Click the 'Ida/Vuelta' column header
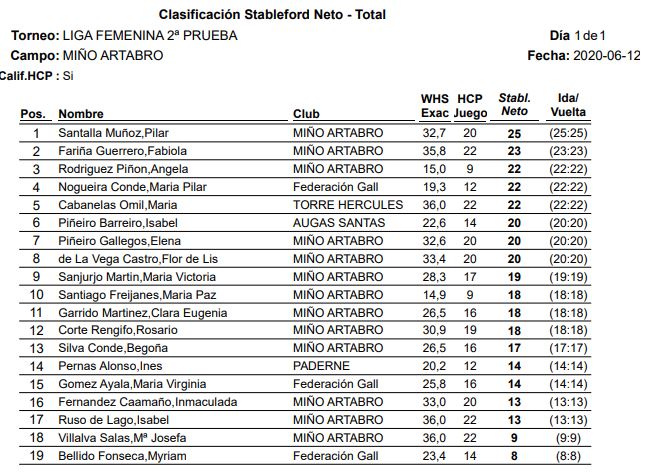 click(568, 106)
